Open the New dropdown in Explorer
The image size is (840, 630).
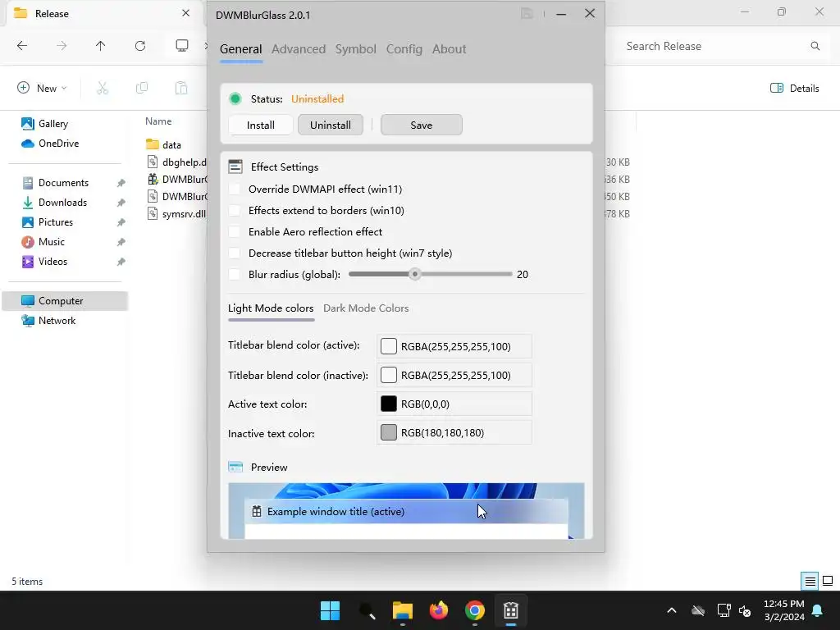[x=42, y=88]
